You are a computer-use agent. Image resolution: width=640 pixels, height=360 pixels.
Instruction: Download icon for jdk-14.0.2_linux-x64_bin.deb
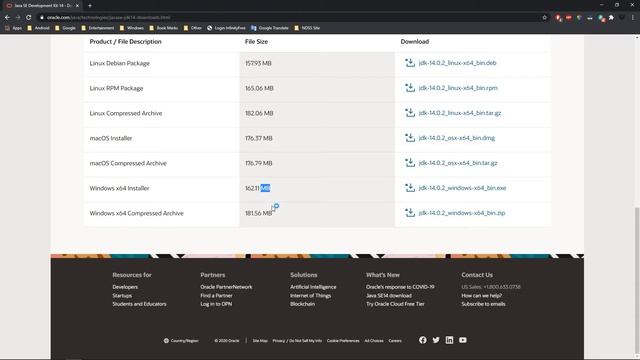[x=410, y=63]
